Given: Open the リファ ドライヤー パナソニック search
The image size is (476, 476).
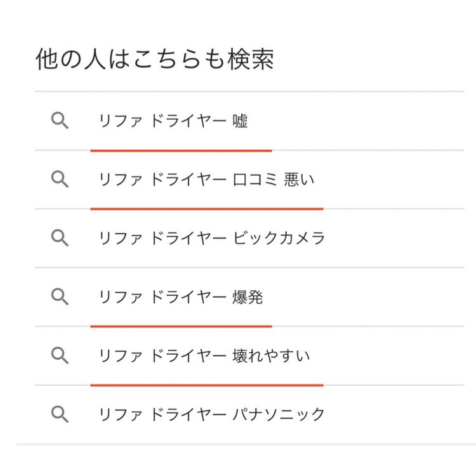Looking at the screenshot, I should click(249, 414).
